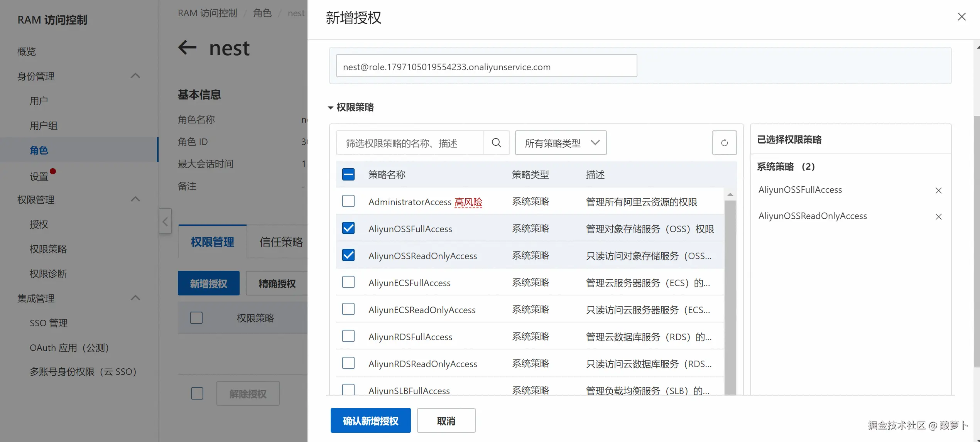This screenshot has width=980, height=442.
Task: Collapse the left sidebar with arrow handle
Action: 165,221
